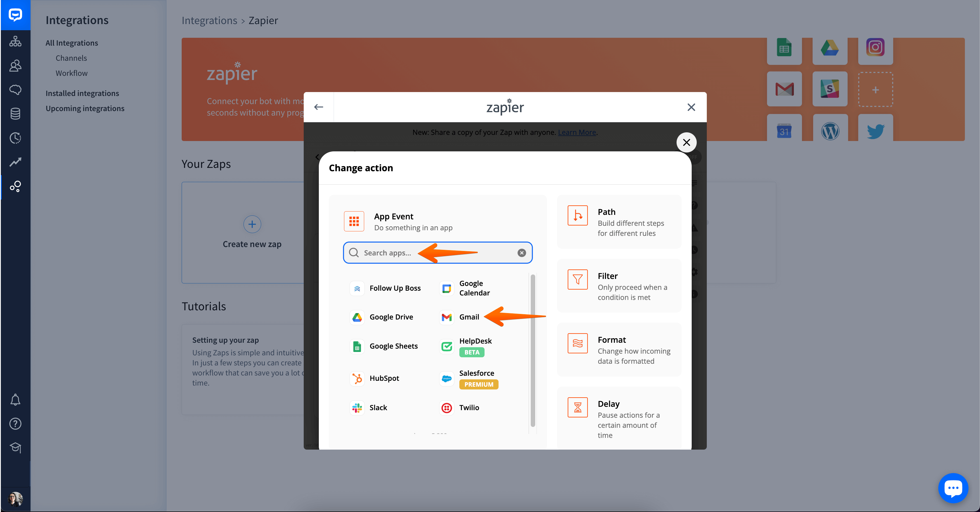Click the Slack banner icon
980x512 pixels.
pyautogui.click(x=830, y=90)
